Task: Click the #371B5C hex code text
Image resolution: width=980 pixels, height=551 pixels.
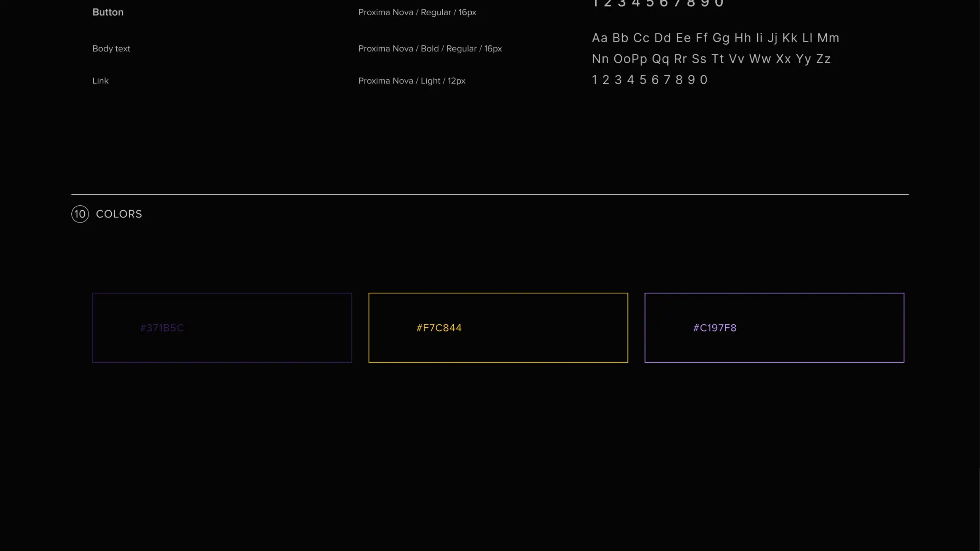Action: [x=162, y=328]
